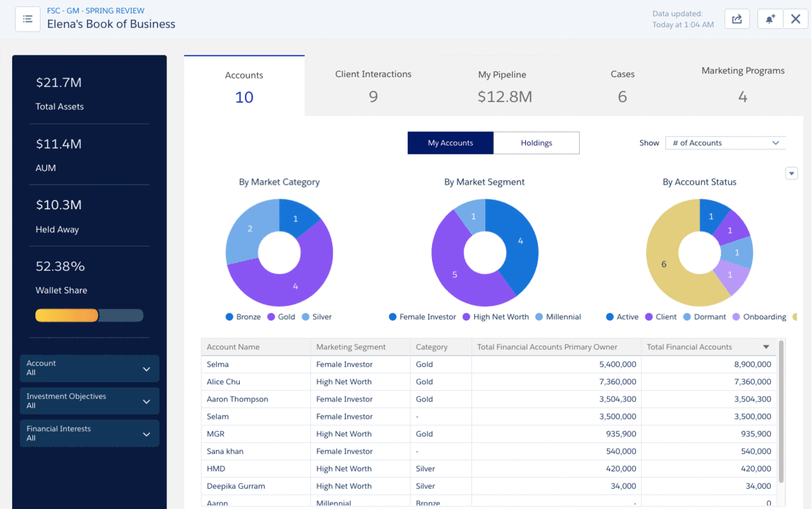This screenshot has width=812, height=509.
Task: Close the dashboard with X icon
Action: (x=795, y=19)
